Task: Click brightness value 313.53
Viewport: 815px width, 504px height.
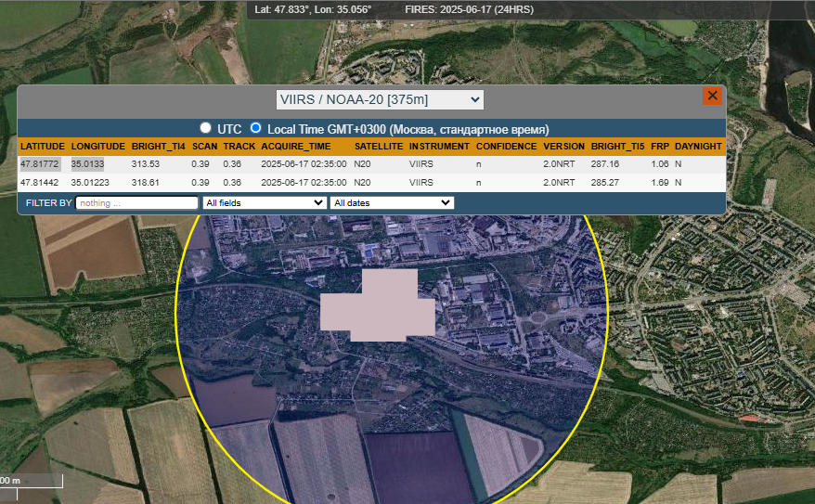Action: [x=146, y=164]
